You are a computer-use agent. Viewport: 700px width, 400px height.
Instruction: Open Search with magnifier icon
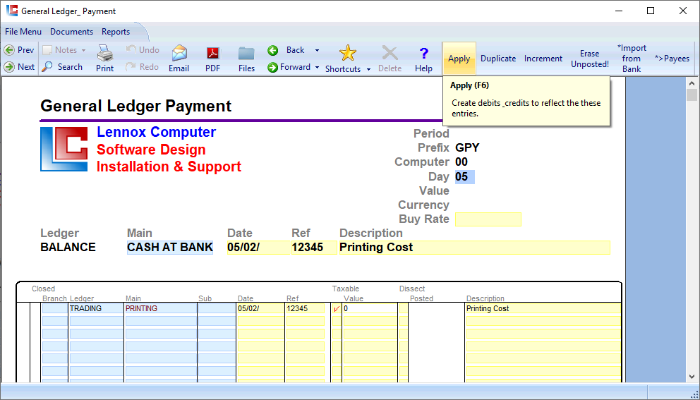coord(63,67)
